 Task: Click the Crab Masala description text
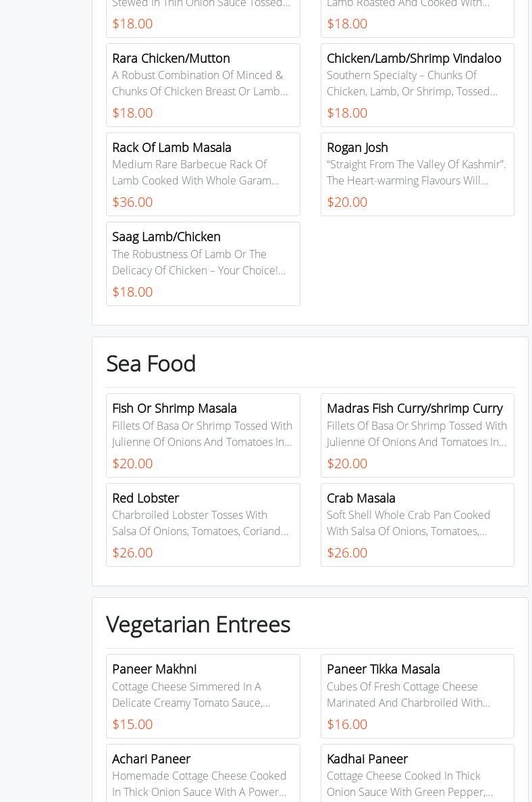pyautogui.click(x=408, y=523)
